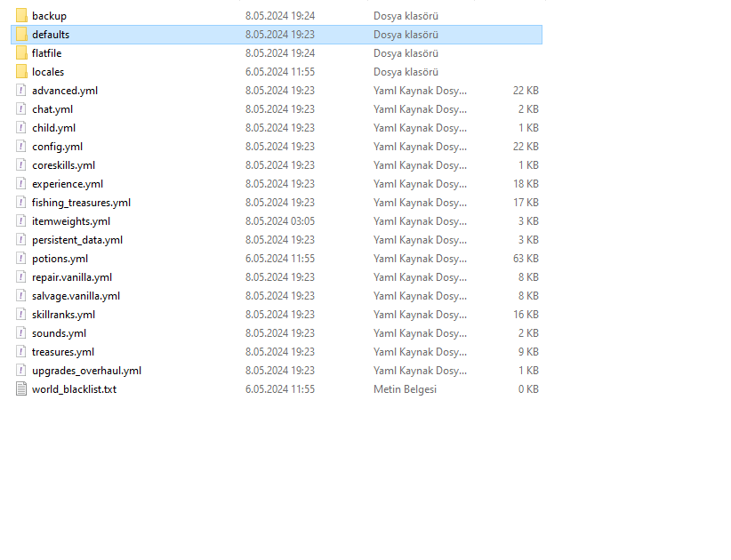
Task: Click the defaults folder icon
Action: pos(21,35)
